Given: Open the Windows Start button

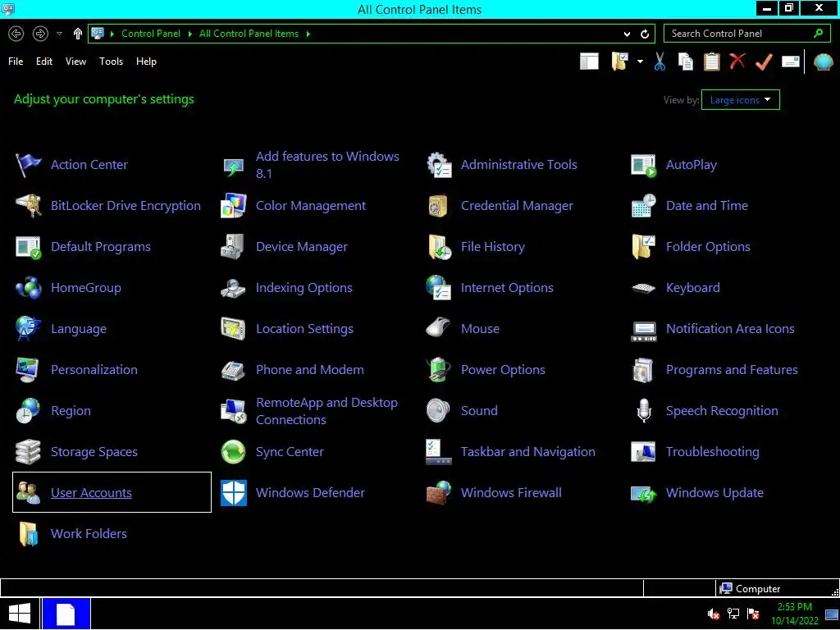Looking at the screenshot, I should [20, 614].
